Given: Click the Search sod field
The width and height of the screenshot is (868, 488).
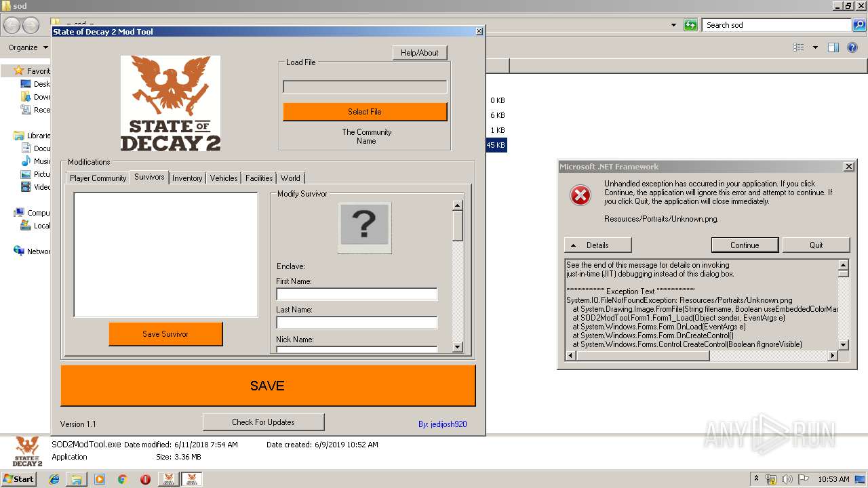Looking at the screenshot, I should [x=776, y=25].
